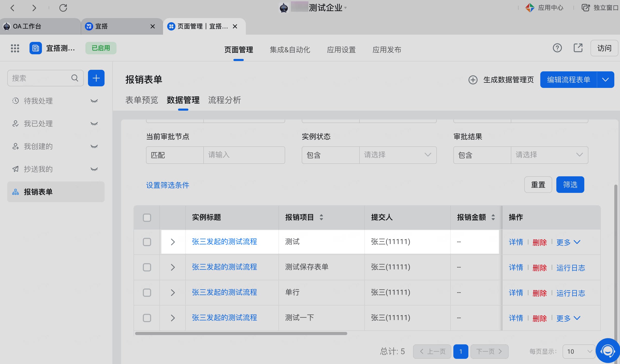Open the customer service chat bubble
The width and height of the screenshot is (620, 364).
pyautogui.click(x=608, y=351)
